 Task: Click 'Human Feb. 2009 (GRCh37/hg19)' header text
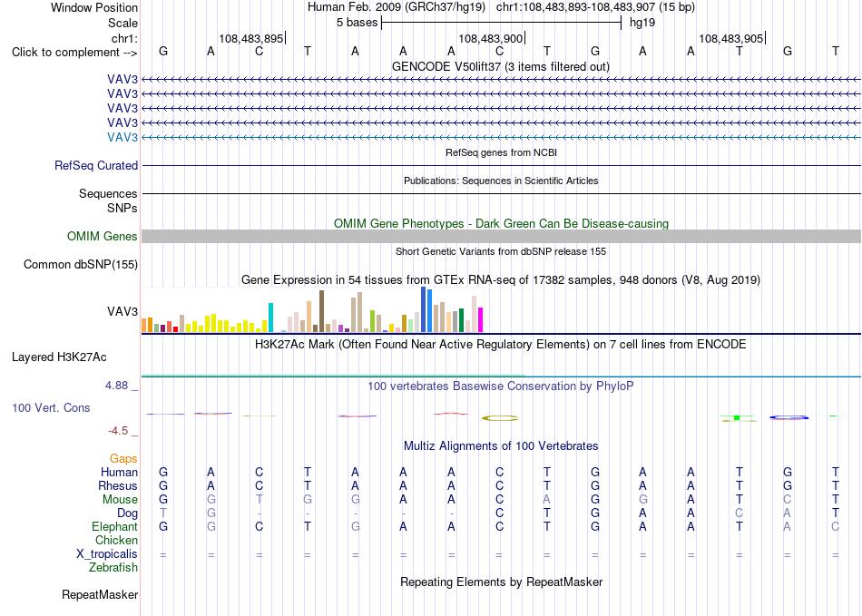pos(397,7)
